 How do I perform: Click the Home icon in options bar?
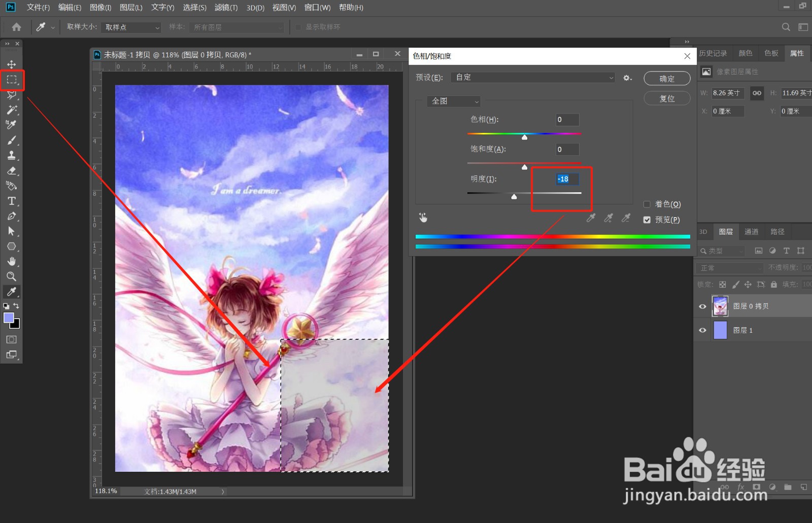pyautogui.click(x=17, y=27)
